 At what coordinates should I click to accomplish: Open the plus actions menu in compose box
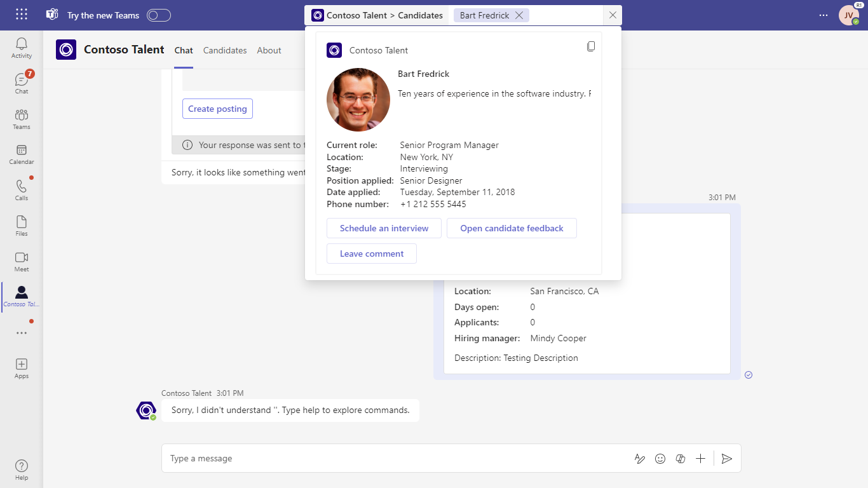coord(701,459)
